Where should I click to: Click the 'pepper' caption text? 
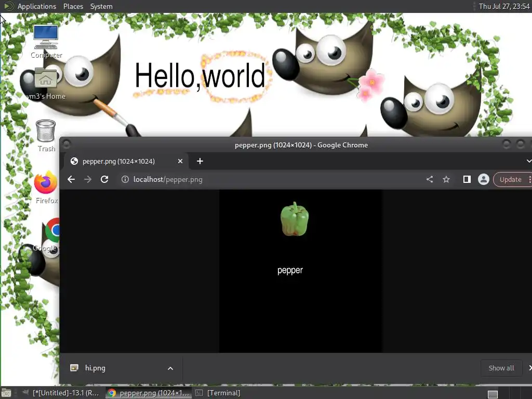pyautogui.click(x=290, y=270)
